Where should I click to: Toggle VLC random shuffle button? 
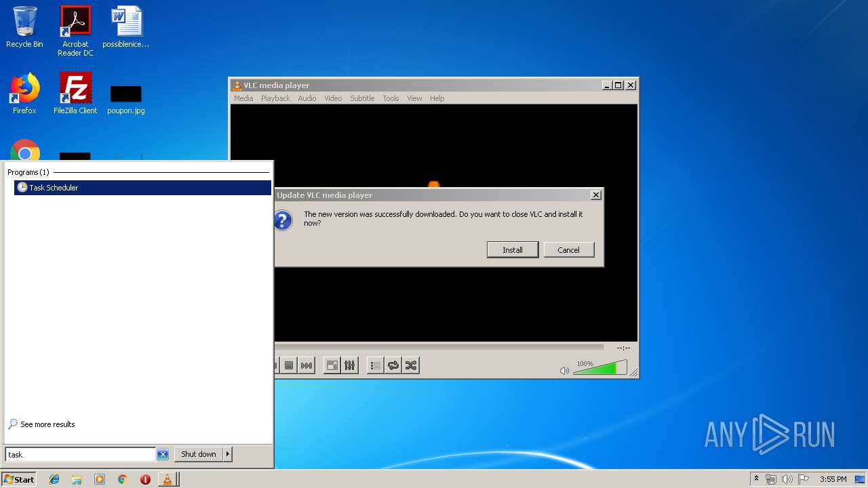coord(411,365)
